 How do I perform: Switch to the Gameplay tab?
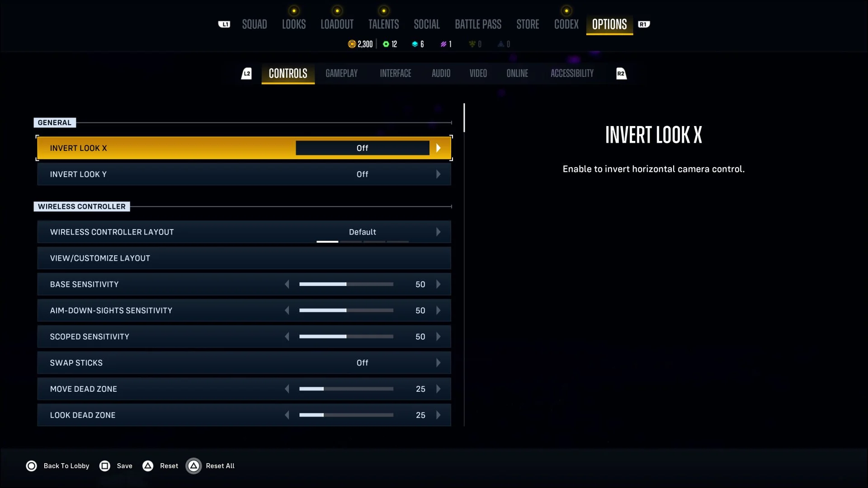[341, 74]
